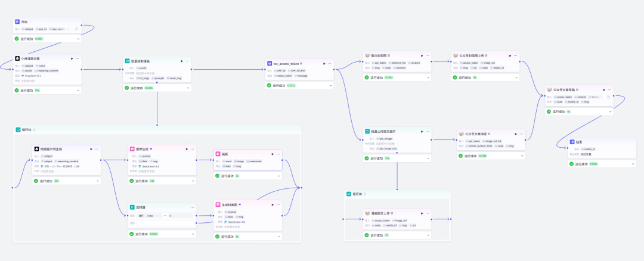644x261 pixels.
Task: Run the 取出封面图 node with play icon
Action: point(422,55)
